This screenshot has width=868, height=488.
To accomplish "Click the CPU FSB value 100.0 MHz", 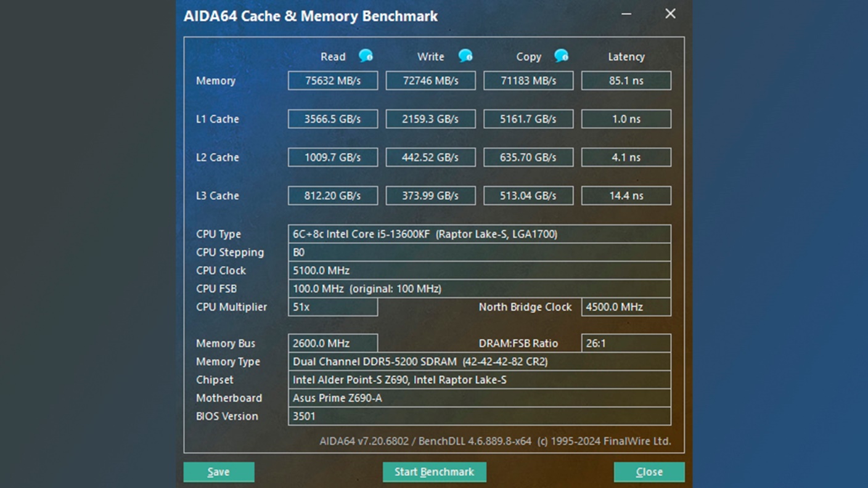I will (480, 288).
